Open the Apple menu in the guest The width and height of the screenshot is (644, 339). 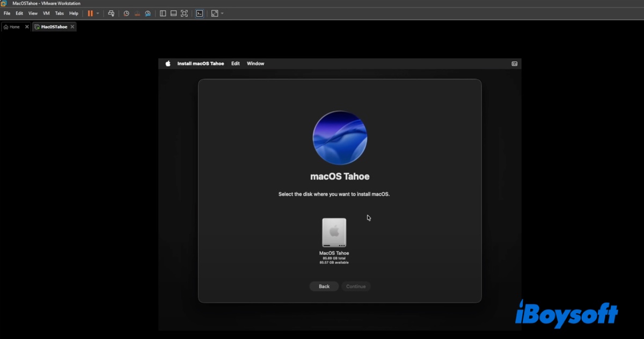[x=168, y=63]
